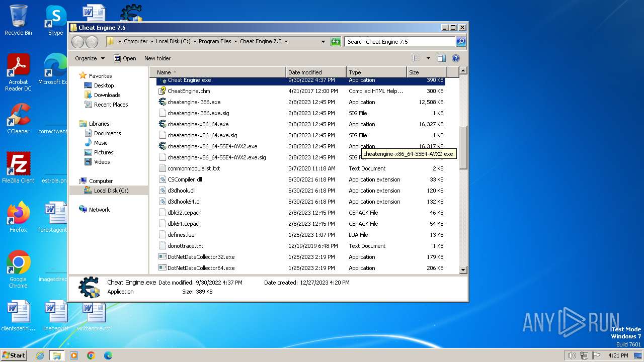This screenshot has height=362, width=644.
Task: Create a New folder
Action: coord(157,58)
